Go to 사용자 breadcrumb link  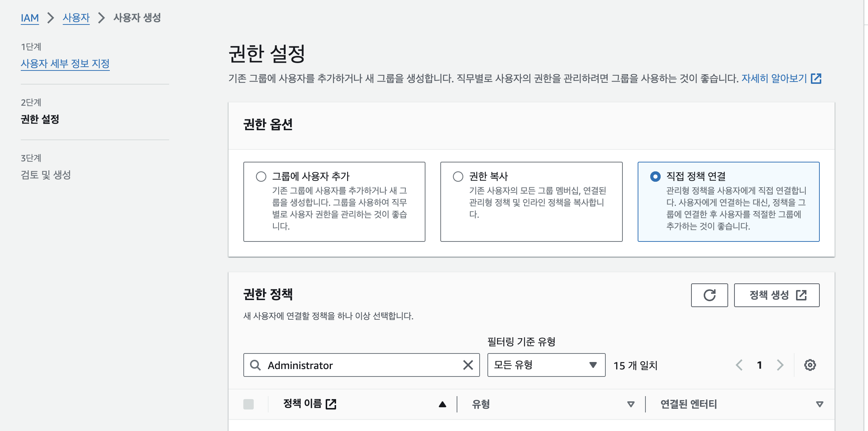(76, 17)
